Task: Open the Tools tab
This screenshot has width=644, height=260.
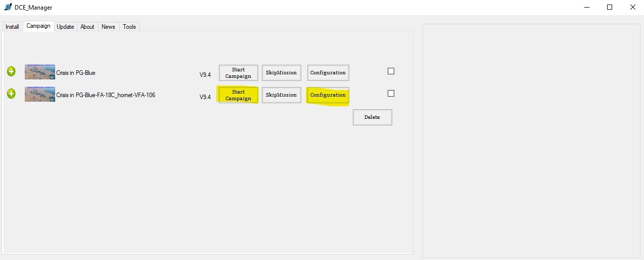Action: 129,27
